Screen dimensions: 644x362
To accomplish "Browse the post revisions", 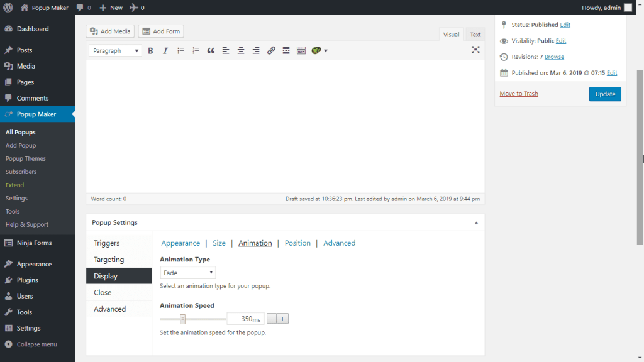I will click(553, 57).
